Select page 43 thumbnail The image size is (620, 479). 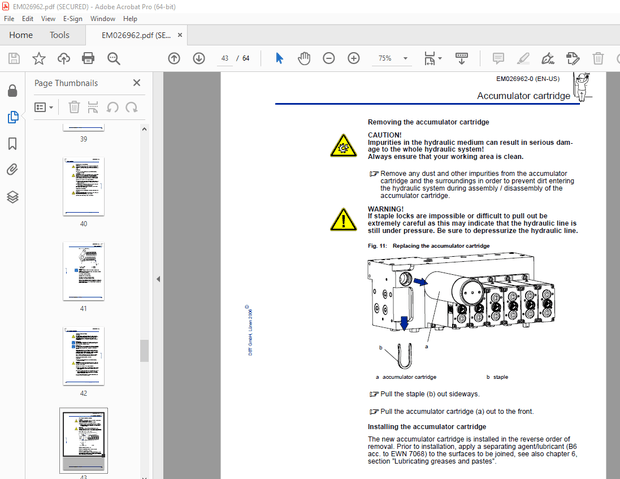83,440
